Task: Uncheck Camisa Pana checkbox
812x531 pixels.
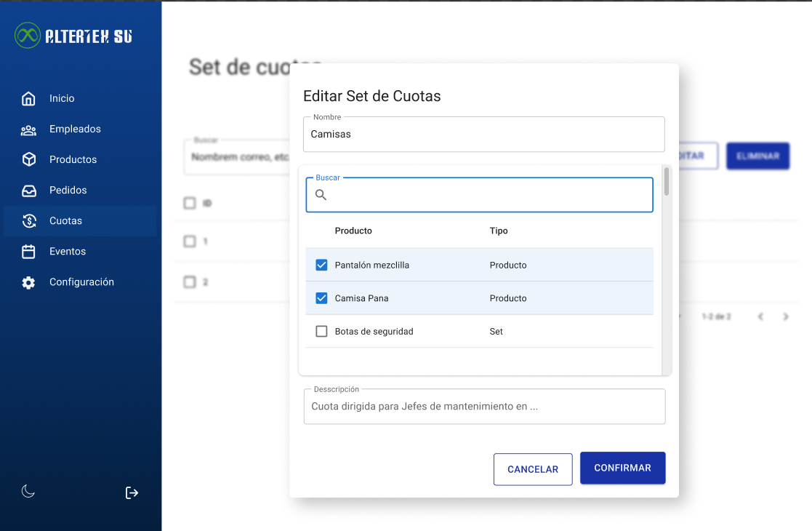Action: (321, 298)
